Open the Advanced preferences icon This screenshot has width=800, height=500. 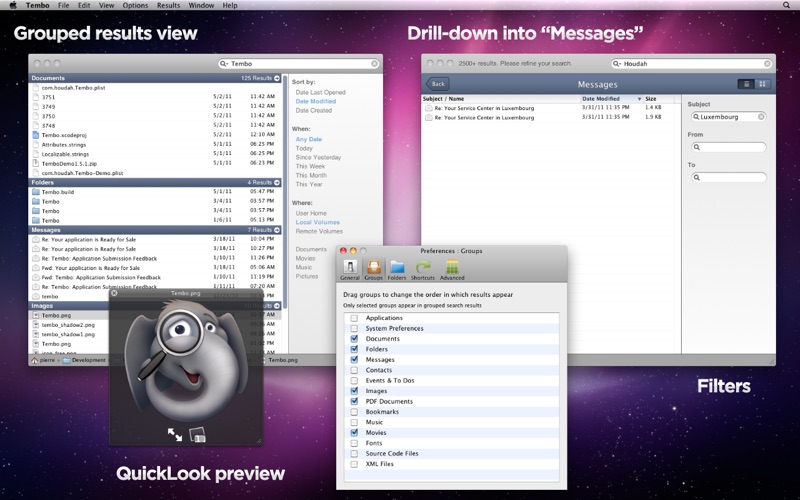click(x=452, y=269)
